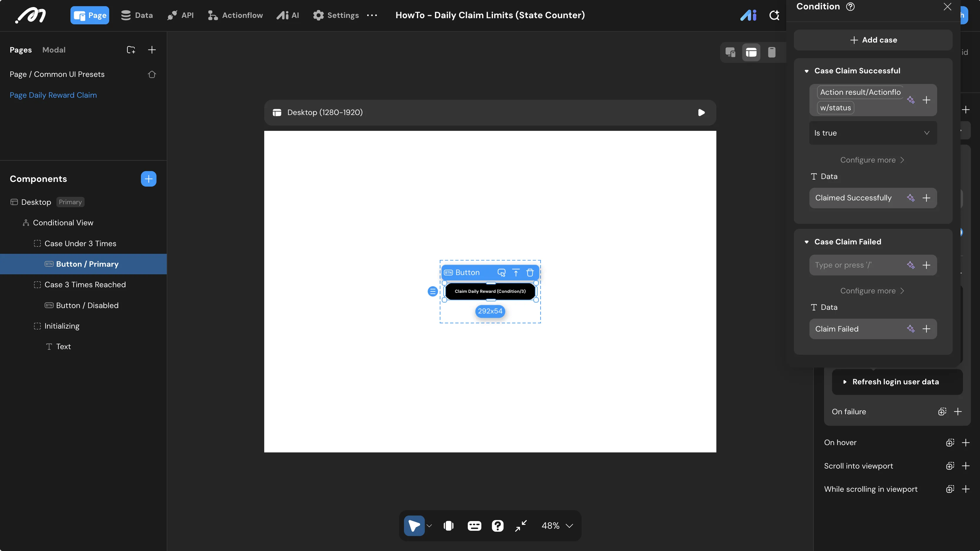Add an action for Scroll into viewport
Screen dimensions: 980x551
pos(966,466)
